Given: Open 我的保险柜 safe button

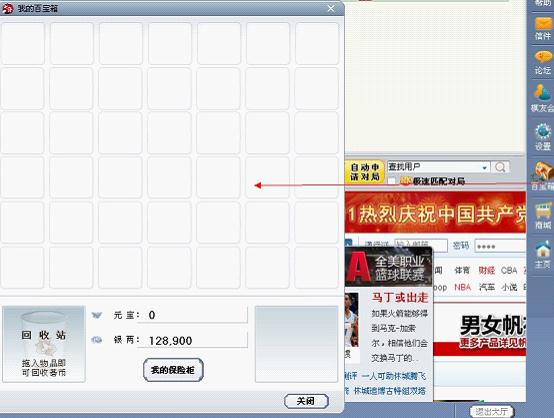Looking at the screenshot, I should pyautogui.click(x=173, y=370).
